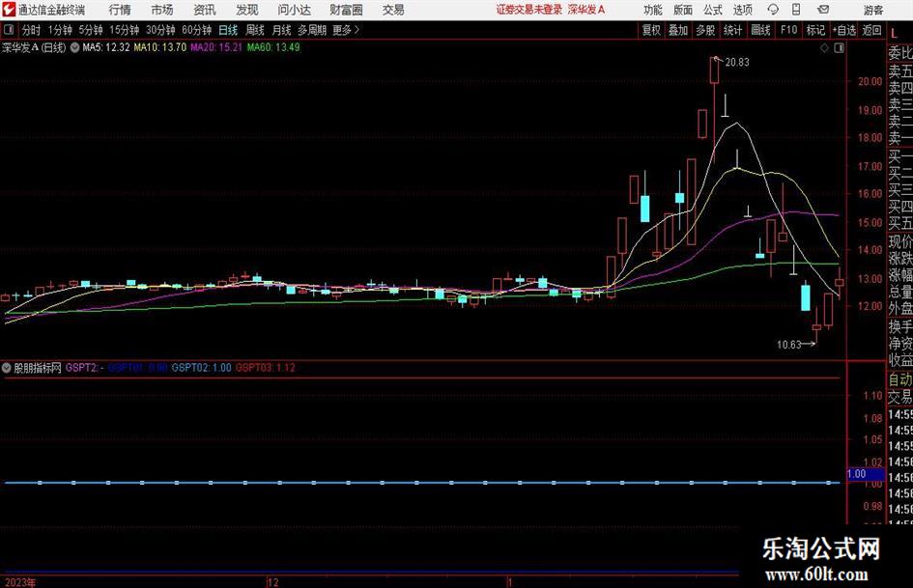
Task: Click the 统计 statistics button
Action: pyautogui.click(x=733, y=30)
